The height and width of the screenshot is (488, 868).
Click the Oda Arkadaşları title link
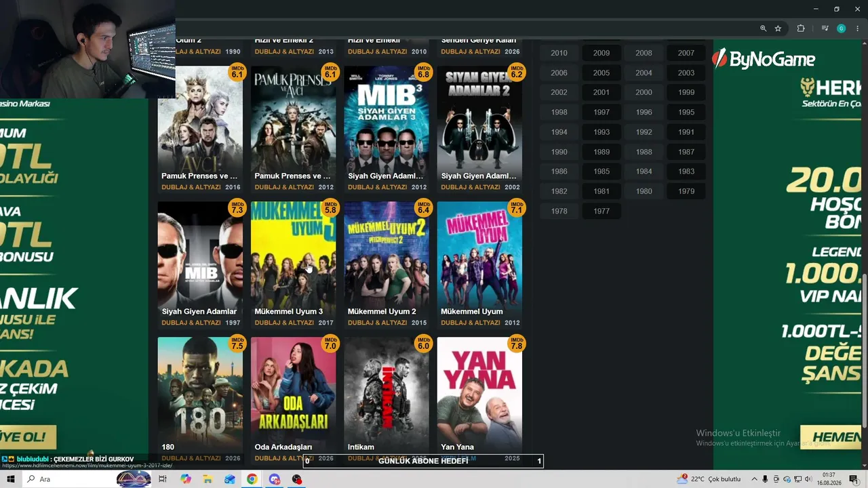(283, 447)
